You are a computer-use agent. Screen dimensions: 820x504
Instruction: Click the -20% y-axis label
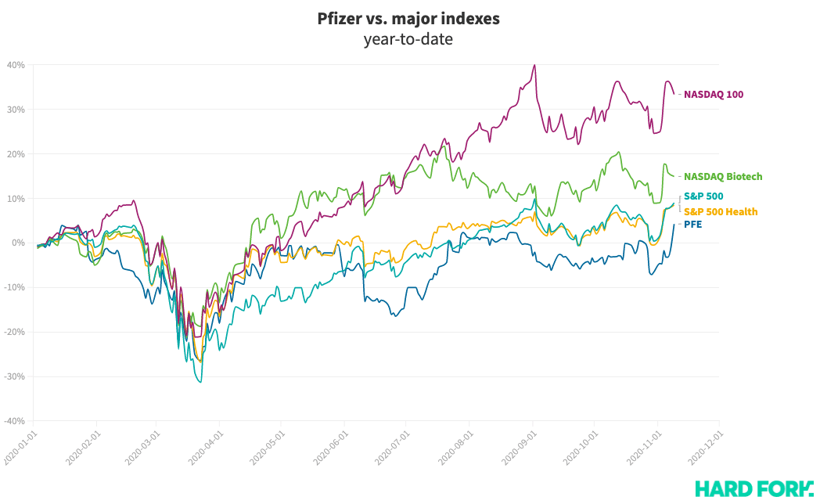[x=15, y=332]
